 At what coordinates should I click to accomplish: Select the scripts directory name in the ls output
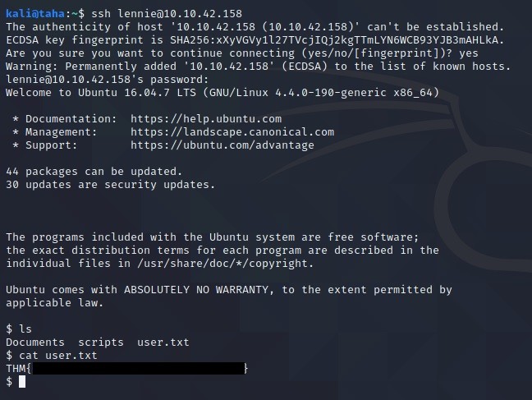click(101, 343)
